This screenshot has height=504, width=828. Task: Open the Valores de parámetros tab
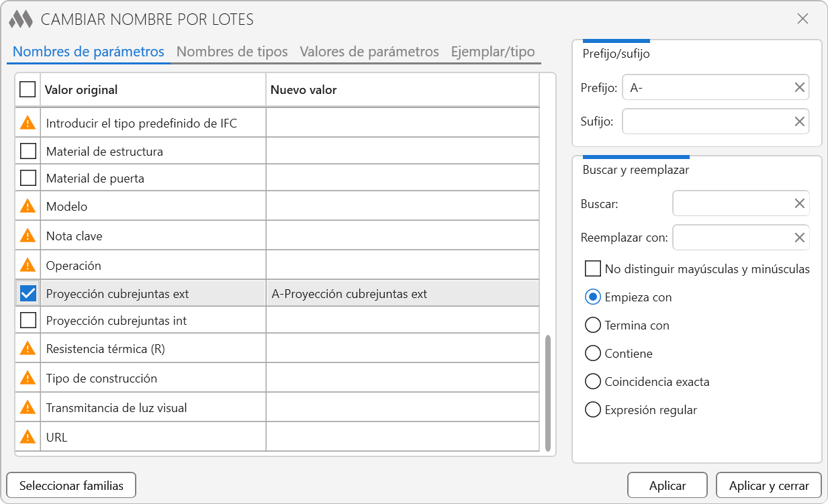pos(369,52)
